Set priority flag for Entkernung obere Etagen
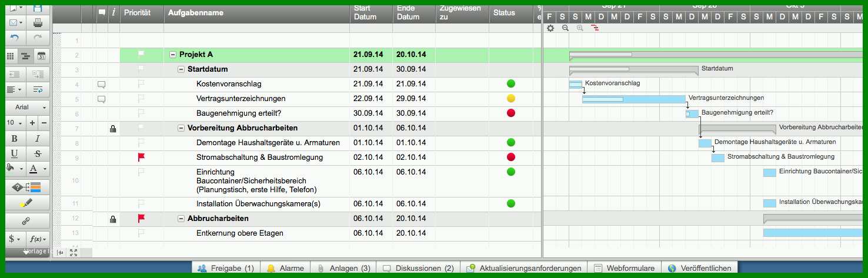 [141, 233]
